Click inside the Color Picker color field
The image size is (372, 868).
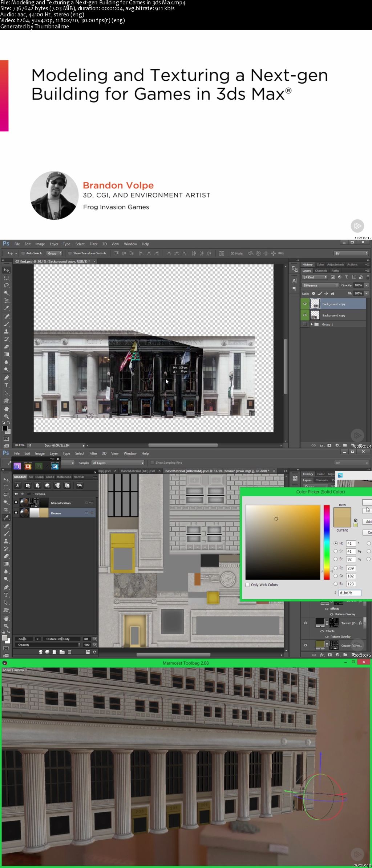(x=283, y=542)
